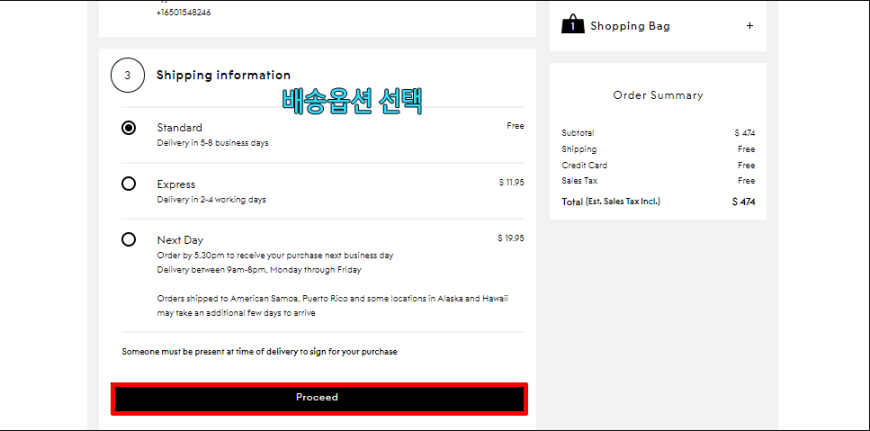
Task: Click the Total amount $ 474
Action: [x=743, y=202]
